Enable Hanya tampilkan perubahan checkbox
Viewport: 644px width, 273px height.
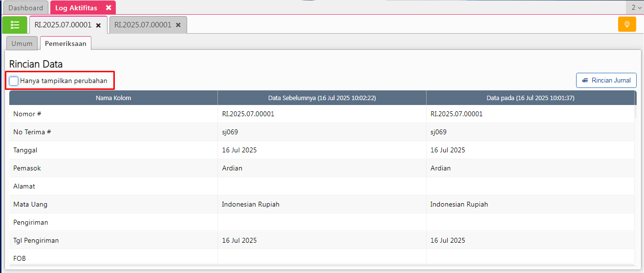14,81
